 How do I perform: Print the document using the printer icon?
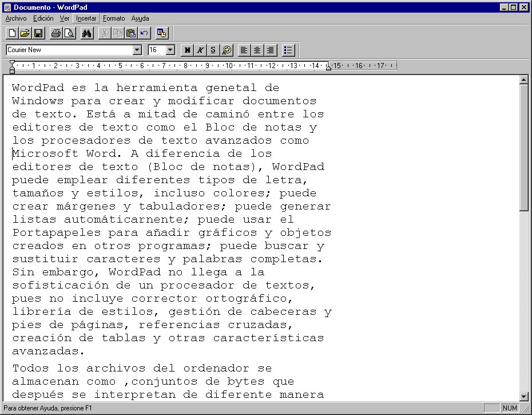[56, 33]
